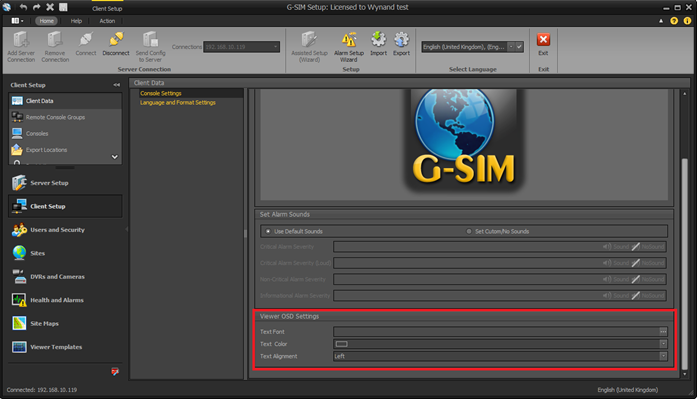Screen dimensions: 697x399
Task: Click Connected: 192.168.10.119 status text
Action: (x=42, y=390)
